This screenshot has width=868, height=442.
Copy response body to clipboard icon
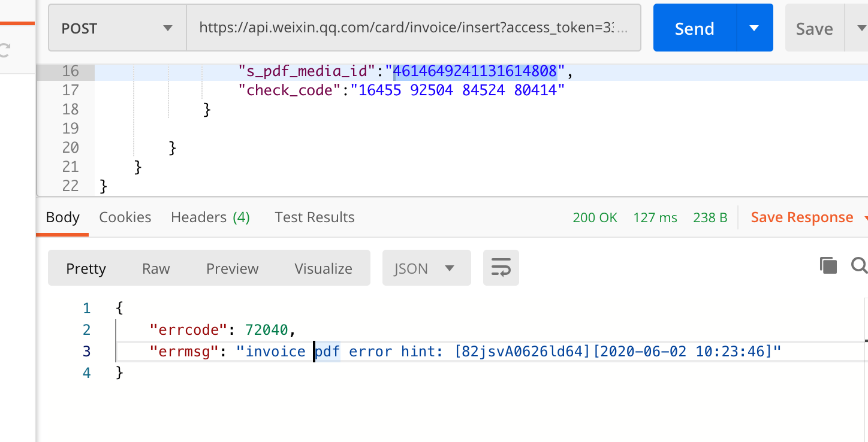(x=828, y=265)
